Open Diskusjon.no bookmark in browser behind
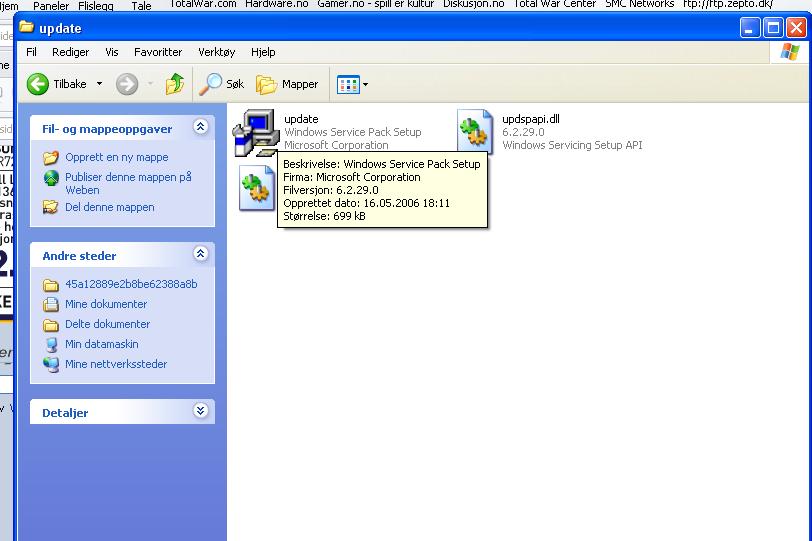 (x=473, y=4)
